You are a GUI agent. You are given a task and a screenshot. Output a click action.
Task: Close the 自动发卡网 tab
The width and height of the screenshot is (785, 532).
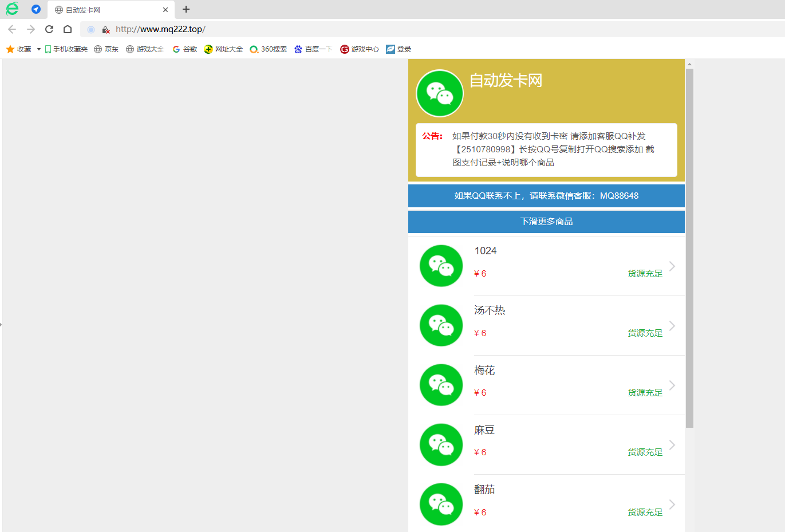coord(165,10)
